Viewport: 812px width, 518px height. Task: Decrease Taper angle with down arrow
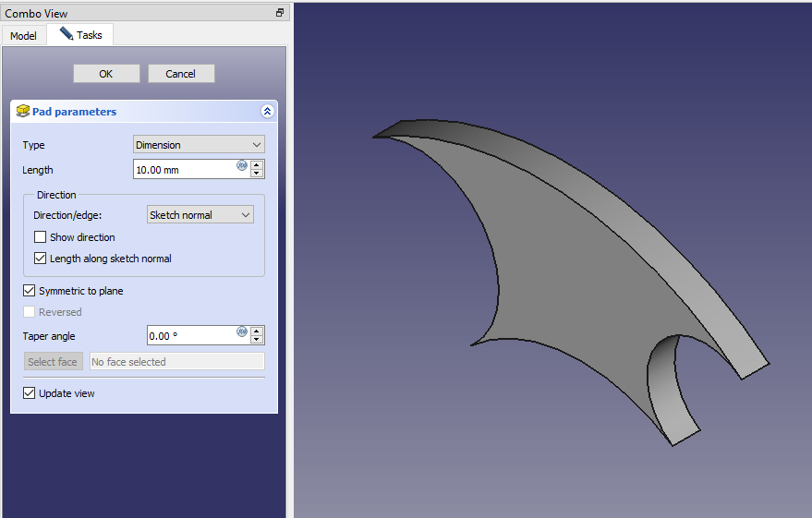257,340
